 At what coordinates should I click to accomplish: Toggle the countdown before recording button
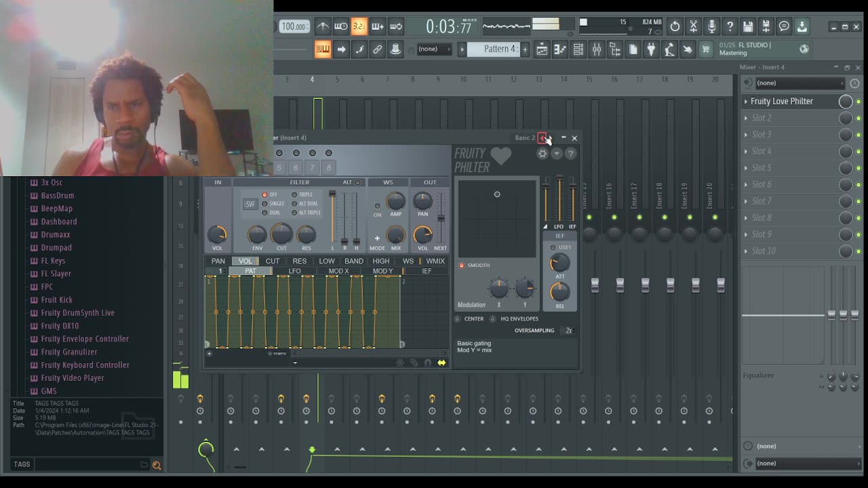pos(359,26)
